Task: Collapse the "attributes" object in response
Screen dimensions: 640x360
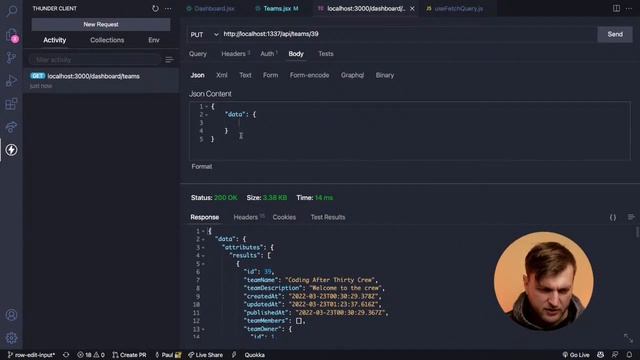Action: tap(203, 248)
